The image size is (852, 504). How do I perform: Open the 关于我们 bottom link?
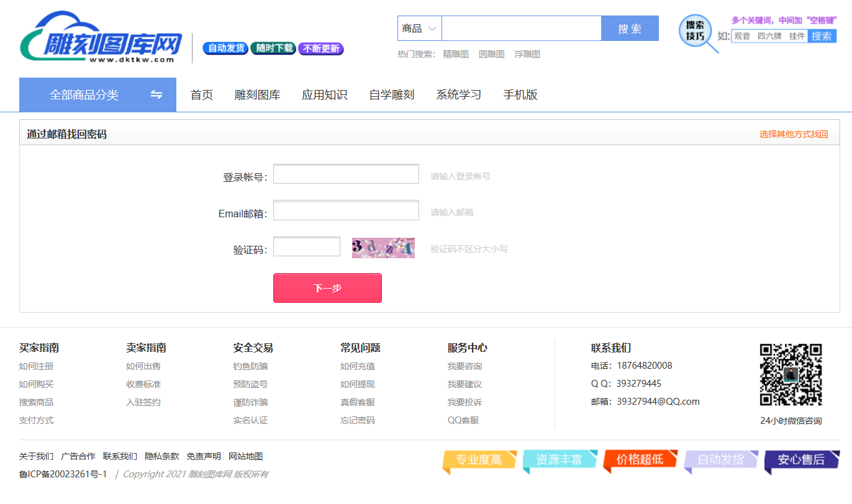36,456
